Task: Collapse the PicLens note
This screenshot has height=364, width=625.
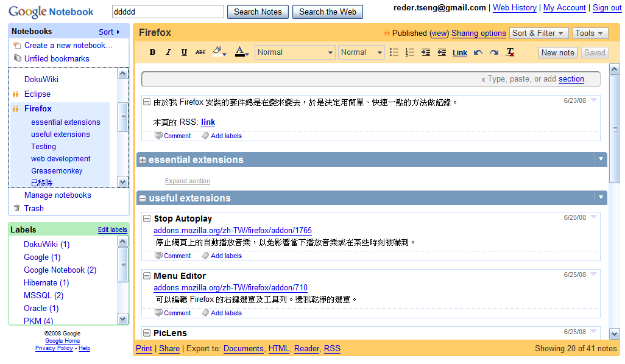Action: point(147,333)
